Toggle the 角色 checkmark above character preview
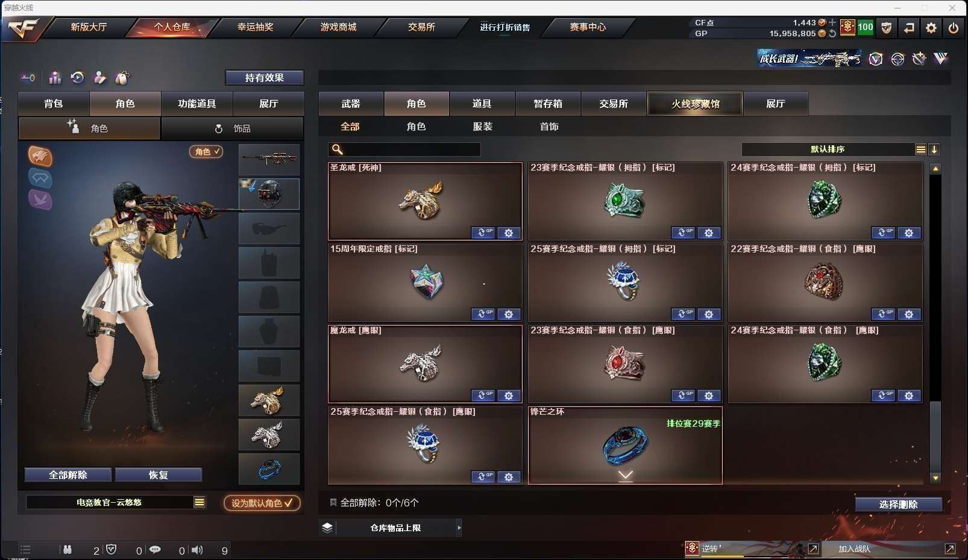The image size is (968, 560). coord(206,152)
